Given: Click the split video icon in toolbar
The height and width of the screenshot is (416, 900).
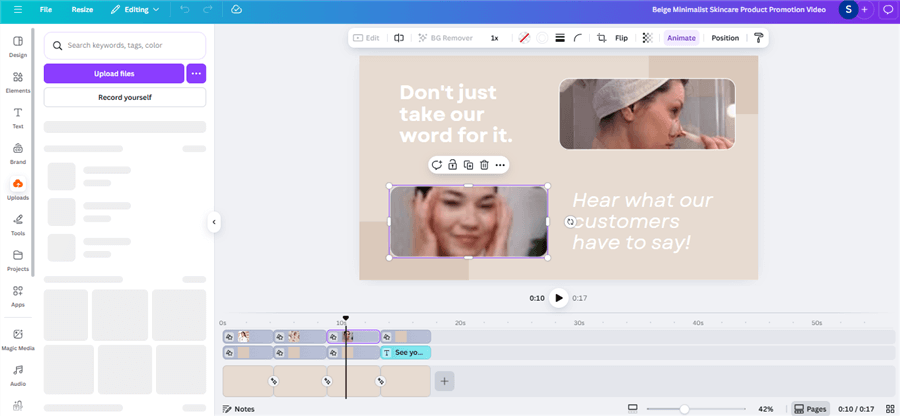Looking at the screenshot, I should click(399, 38).
